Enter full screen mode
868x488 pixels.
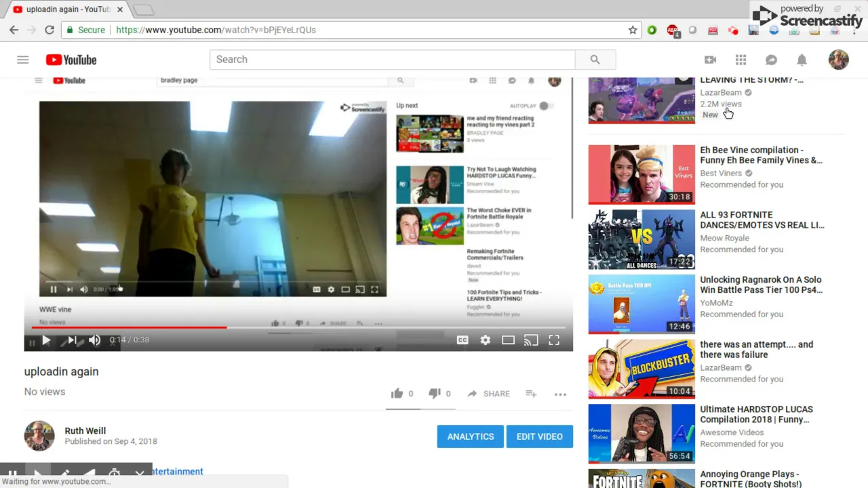click(x=554, y=340)
